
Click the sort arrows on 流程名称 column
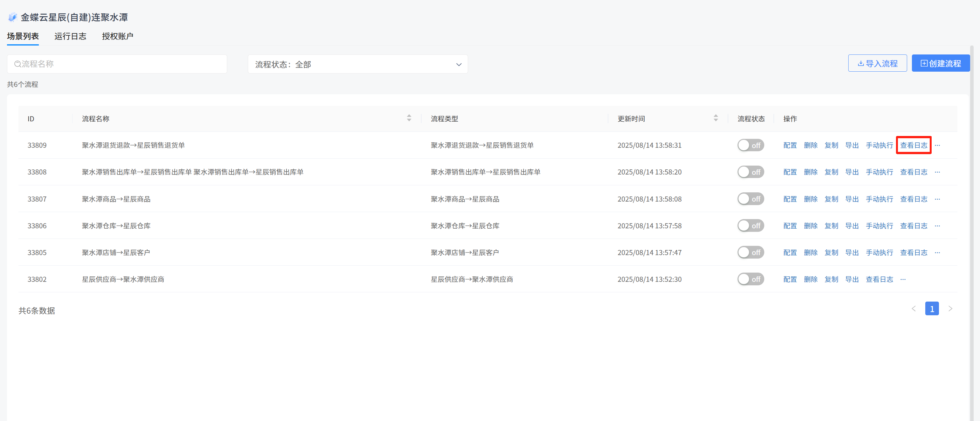point(409,118)
